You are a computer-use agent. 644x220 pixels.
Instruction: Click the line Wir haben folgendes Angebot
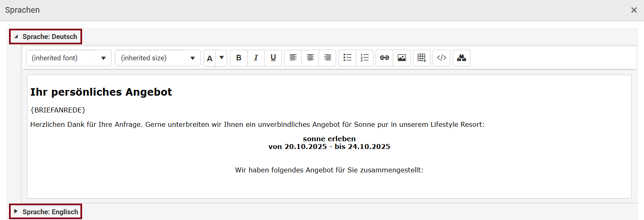[x=329, y=170]
